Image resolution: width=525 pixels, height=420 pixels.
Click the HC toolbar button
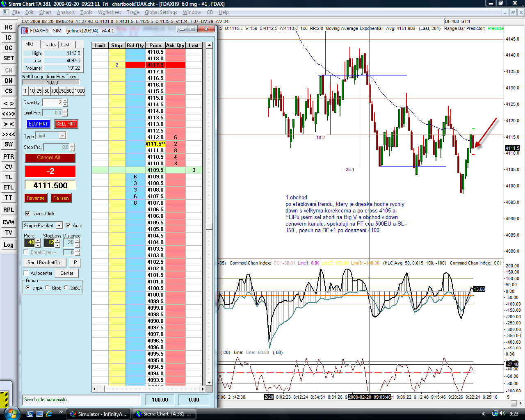[9, 27]
